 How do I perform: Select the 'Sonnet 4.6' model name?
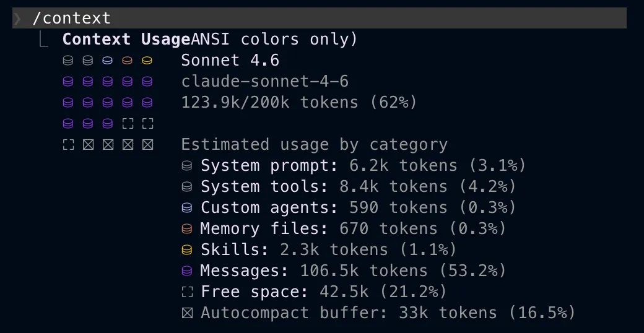click(x=230, y=61)
